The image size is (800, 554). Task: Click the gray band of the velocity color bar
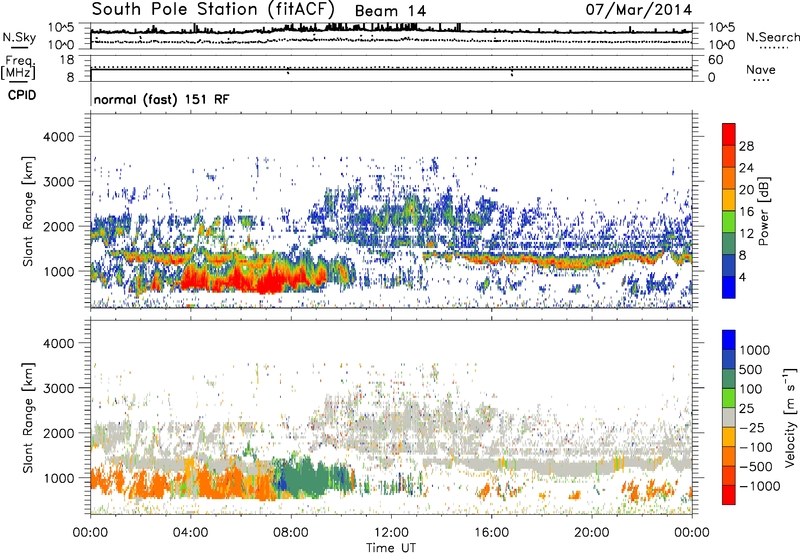pos(729,418)
